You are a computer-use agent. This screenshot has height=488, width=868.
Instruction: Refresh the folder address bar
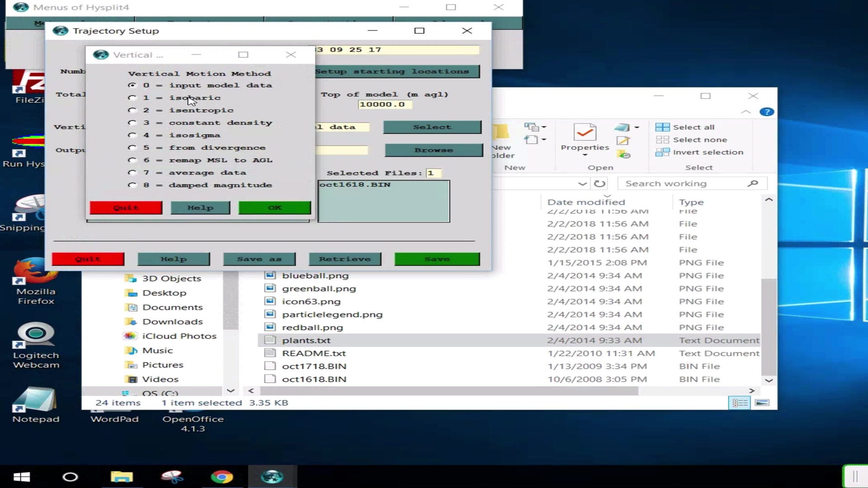(599, 183)
